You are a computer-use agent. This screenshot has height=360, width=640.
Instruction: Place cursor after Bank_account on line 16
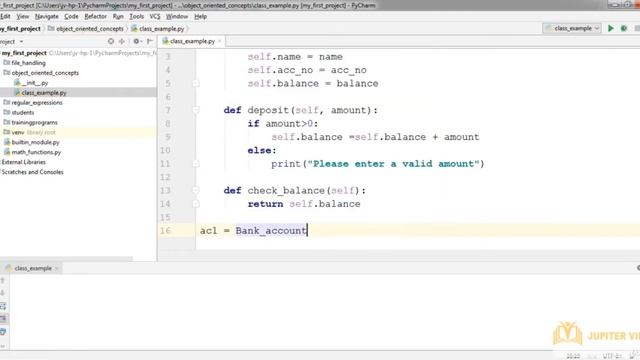[307, 231]
